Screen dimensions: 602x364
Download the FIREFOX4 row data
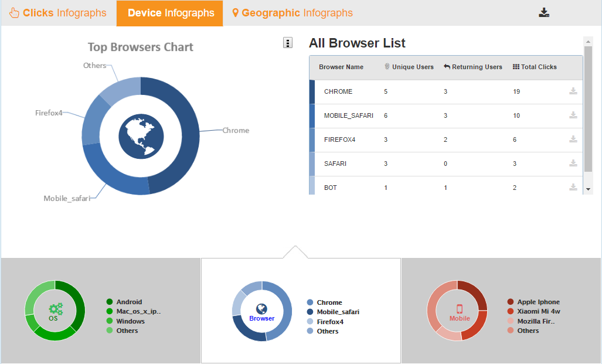coord(573,139)
